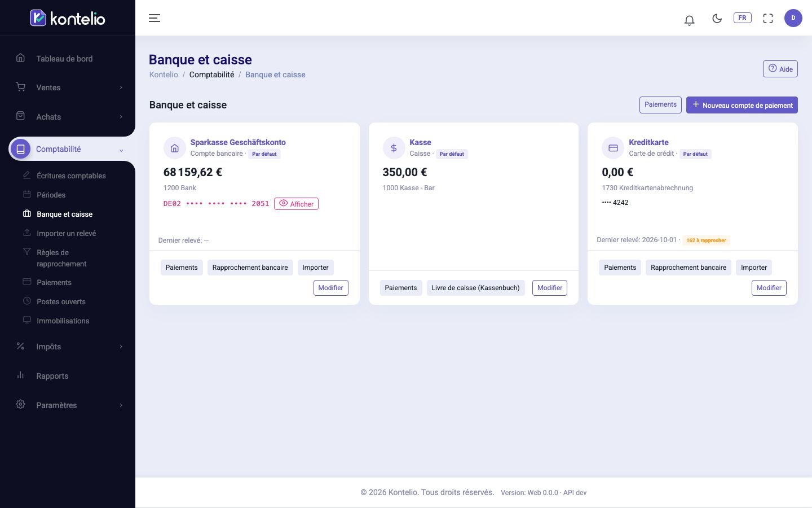Image resolution: width=812 pixels, height=508 pixels.
Task: Click the Kreditkarte card icon
Action: [613, 148]
